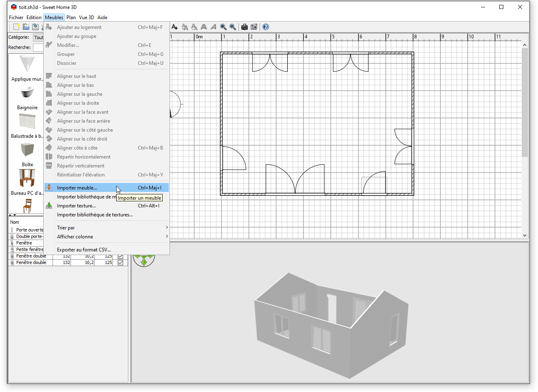Click Importer texture... entry
The height and width of the screenshot is (392, 538).
[x=76, y=206]
